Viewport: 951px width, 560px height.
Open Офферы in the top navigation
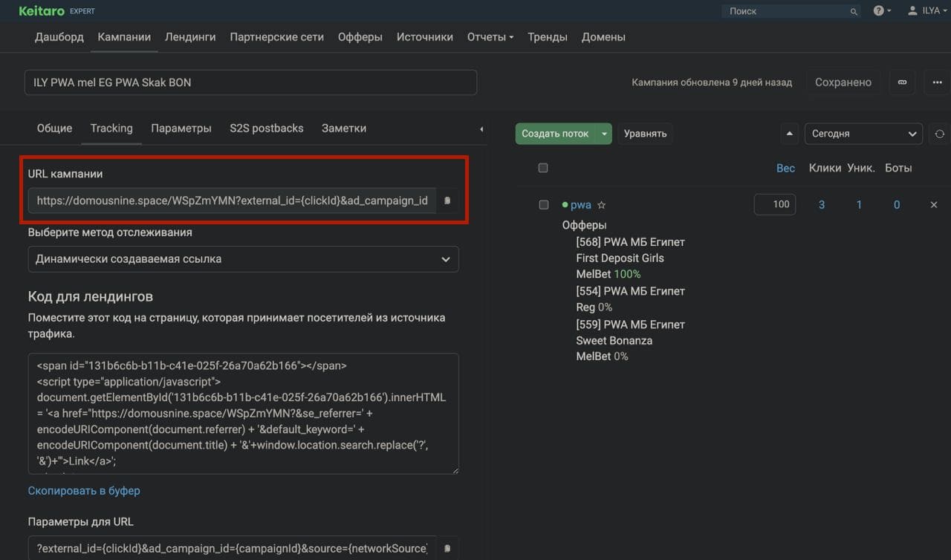point(360,37)
